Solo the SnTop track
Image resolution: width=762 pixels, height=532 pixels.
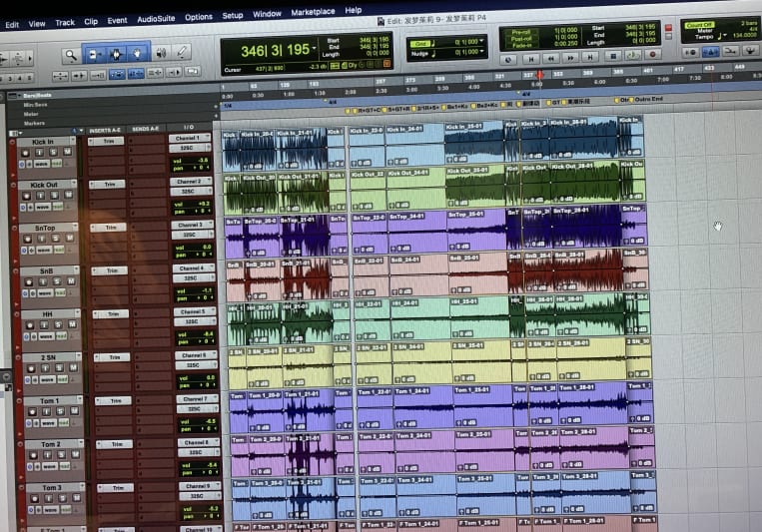[55, 239]
